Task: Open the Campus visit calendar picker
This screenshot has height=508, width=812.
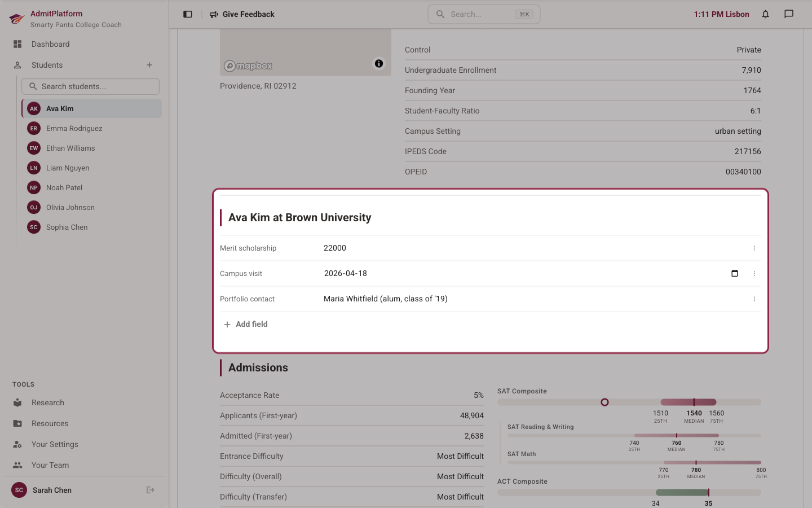Action: pyautogui.click(x=735, y=273)
